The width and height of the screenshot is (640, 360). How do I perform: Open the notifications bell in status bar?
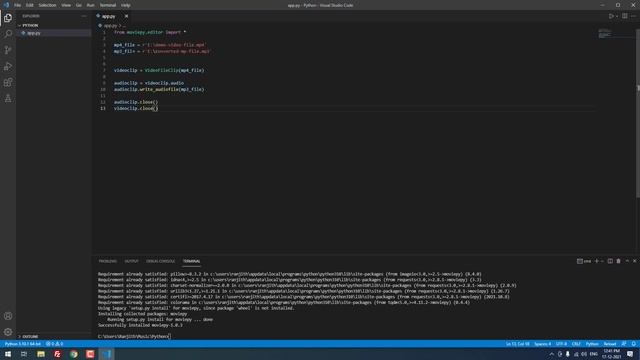633,344
